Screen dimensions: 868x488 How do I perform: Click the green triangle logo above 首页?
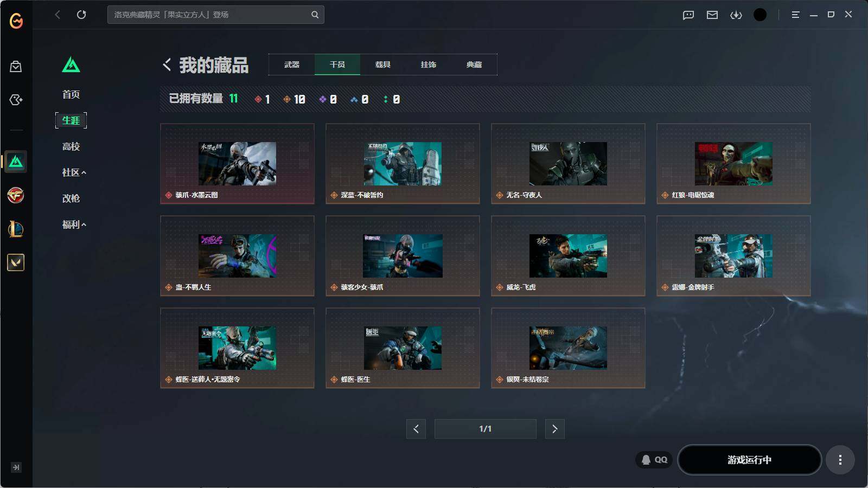71,65
